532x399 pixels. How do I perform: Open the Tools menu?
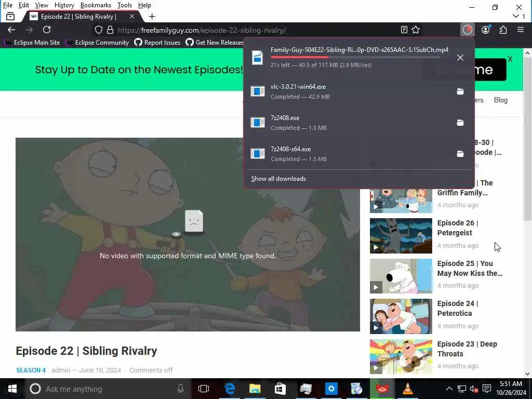(125, 5)
